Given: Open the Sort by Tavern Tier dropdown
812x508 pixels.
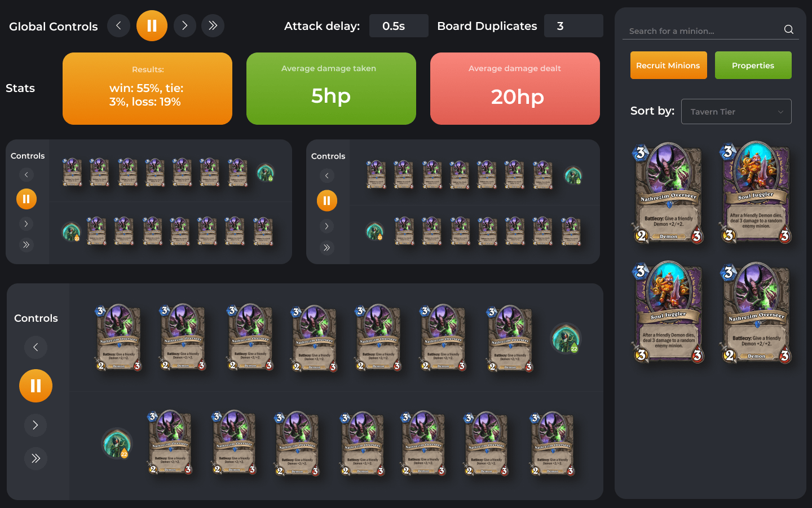Looking at the screenshot, I should (736, 112).
